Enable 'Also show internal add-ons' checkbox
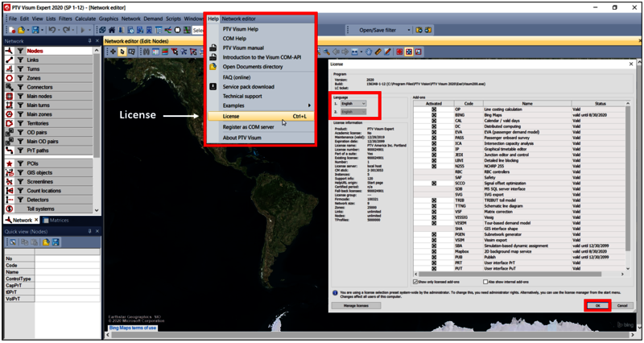 point(485,283)
